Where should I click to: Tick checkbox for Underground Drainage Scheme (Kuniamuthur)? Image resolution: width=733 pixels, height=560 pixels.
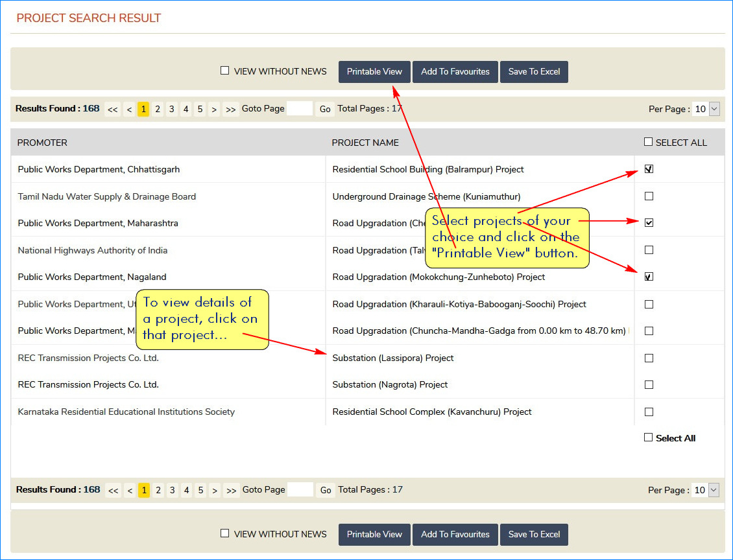point(649,196)
